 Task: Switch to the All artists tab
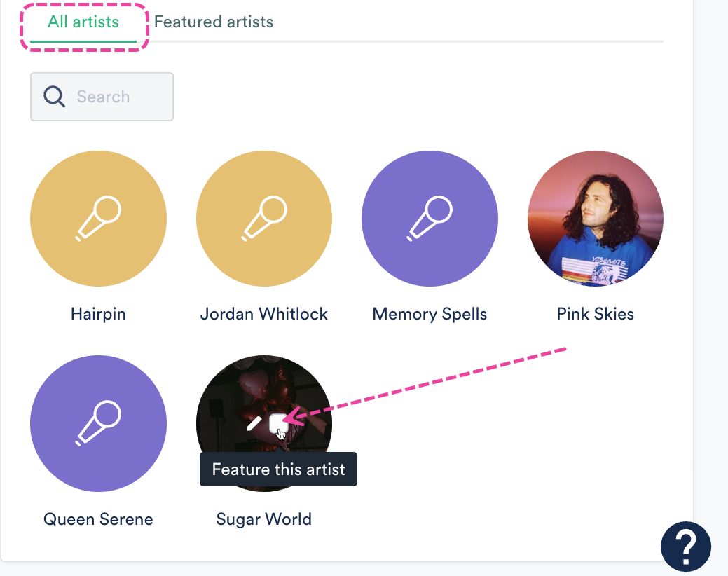83,22
